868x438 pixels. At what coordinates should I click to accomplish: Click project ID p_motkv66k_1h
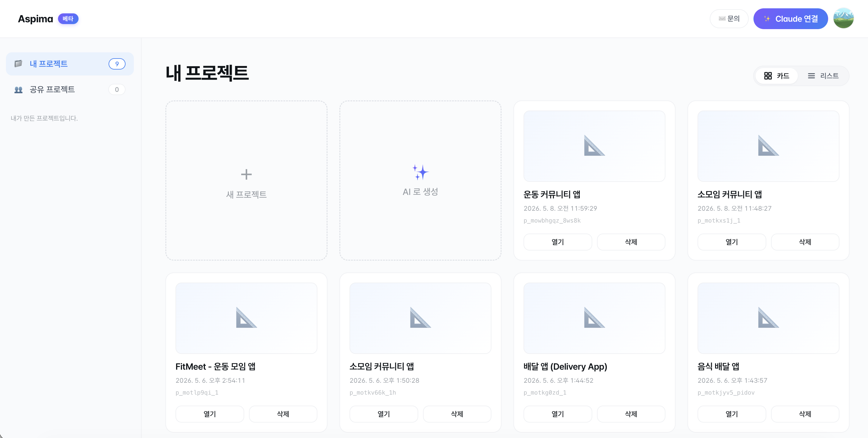click(x=373, y=393)
